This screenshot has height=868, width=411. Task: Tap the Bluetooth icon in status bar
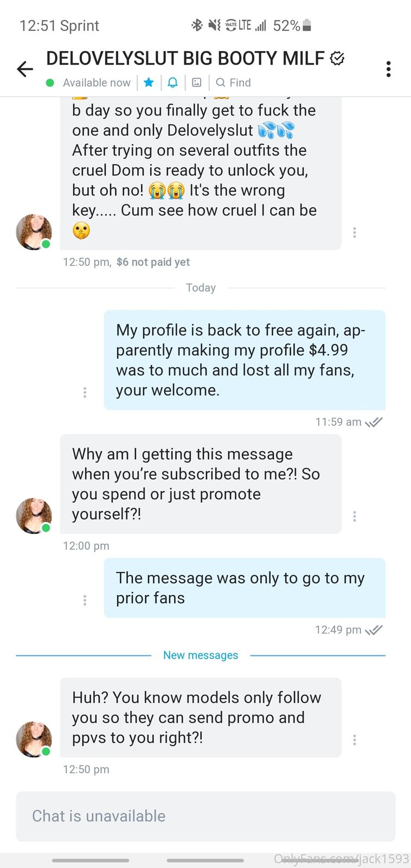click(197, 25)
